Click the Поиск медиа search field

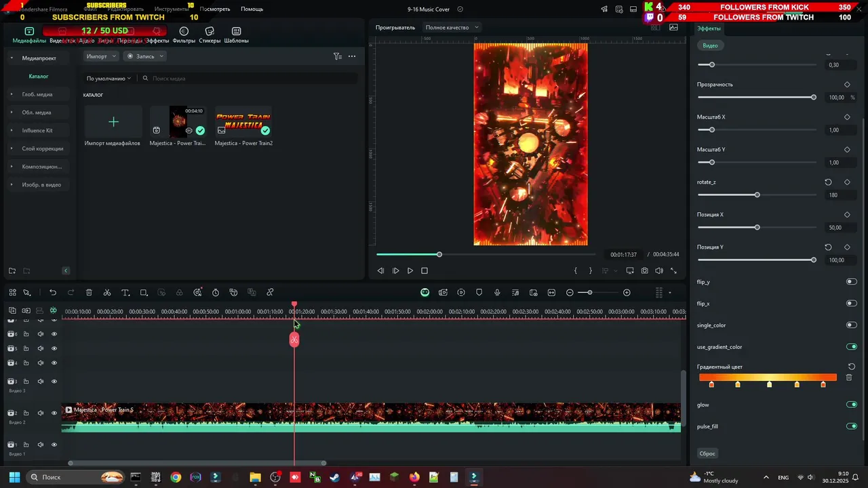(x=248, y=79)
